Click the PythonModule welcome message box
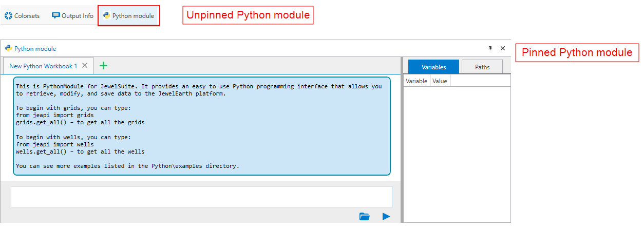Screen dimensions: 644x228 [x=201, y=126]
